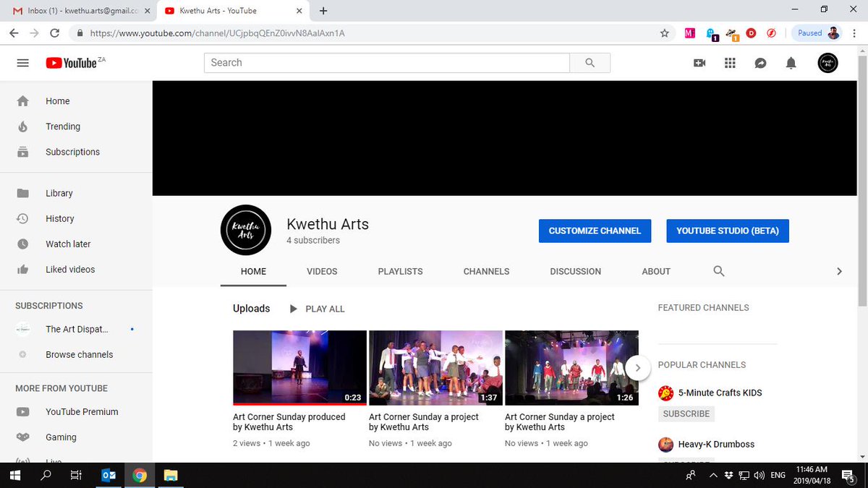868x488 pixels.
Task: Click the search magnifier button
Action: [x=590, y=63]
